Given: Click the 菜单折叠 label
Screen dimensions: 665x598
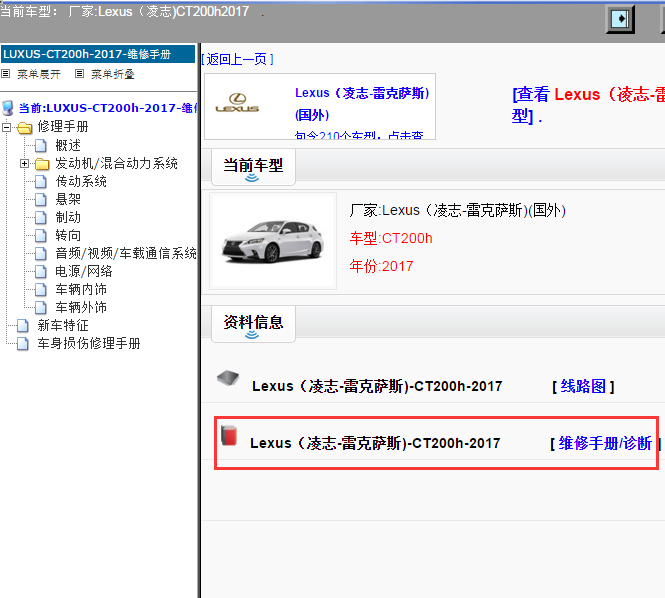Looking at the screenshot, I should coord(113,74).
